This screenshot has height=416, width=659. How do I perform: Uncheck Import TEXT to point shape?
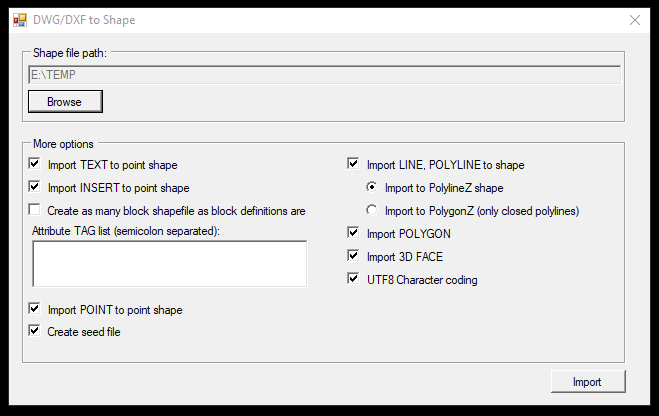point(34,163)
